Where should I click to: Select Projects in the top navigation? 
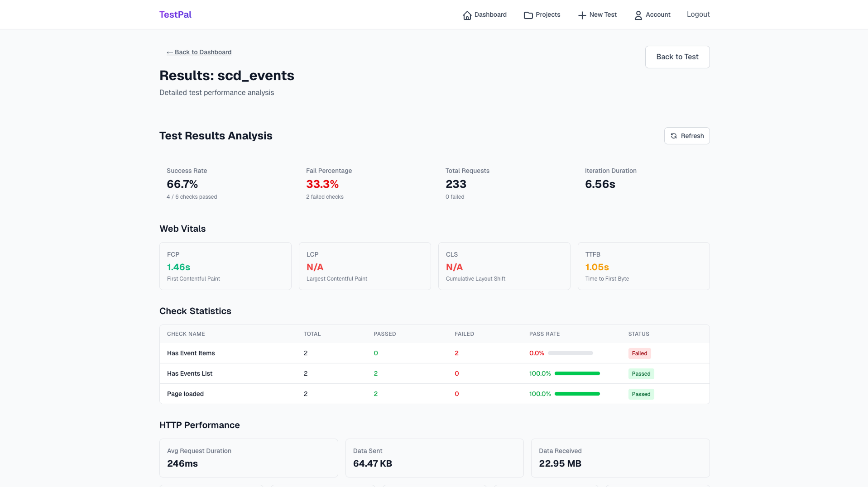pyautogui.click(x=542, y=14)
